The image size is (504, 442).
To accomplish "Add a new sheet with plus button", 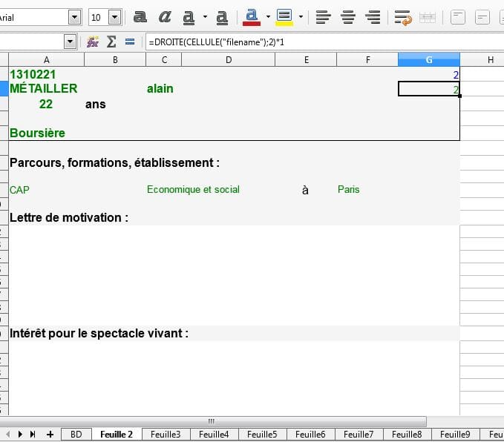I will click(50, 435).
